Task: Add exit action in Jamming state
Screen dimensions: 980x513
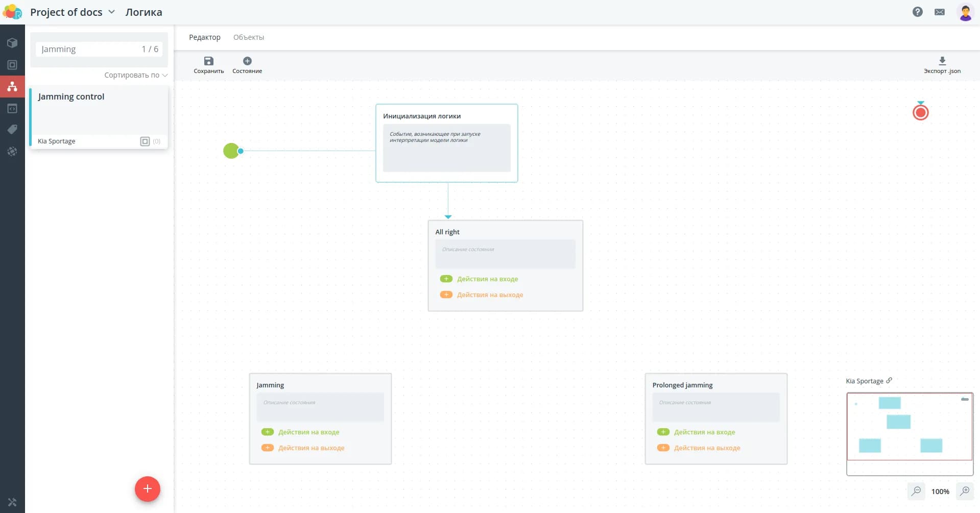Action: click(x=268, y=448)
